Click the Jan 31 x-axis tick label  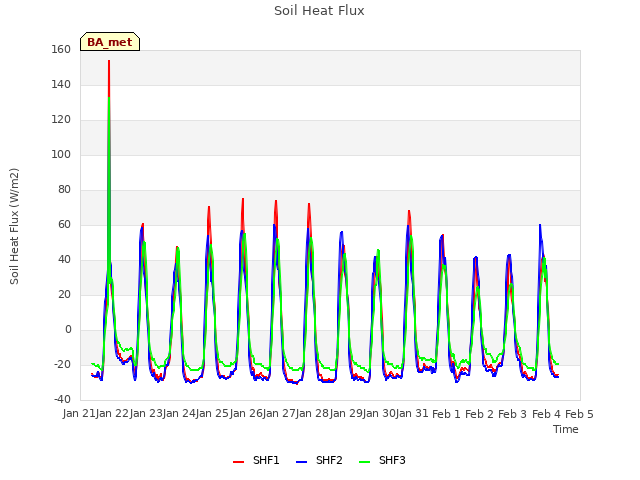412,413
